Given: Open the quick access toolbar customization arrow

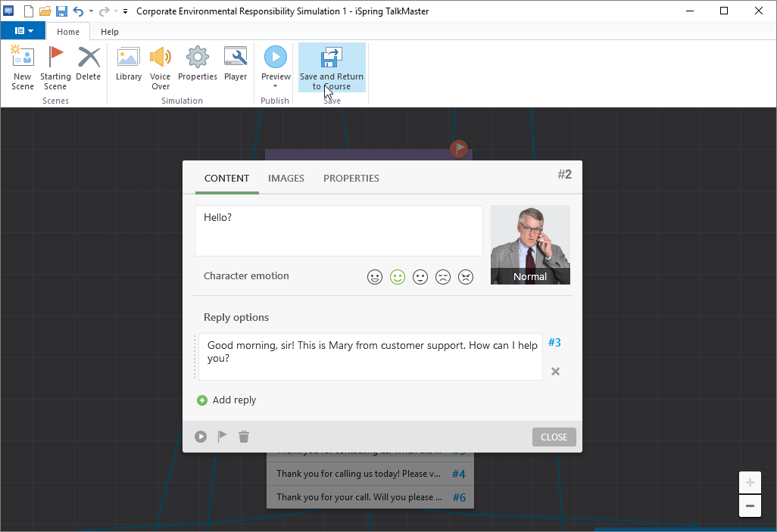Looking at the screenshot, I should point(125,11).
